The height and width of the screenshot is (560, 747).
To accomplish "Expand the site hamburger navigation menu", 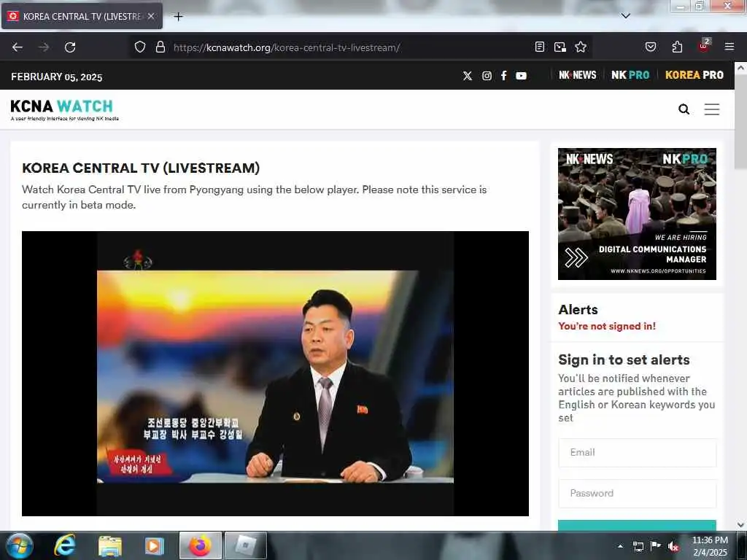I will 712,109.
